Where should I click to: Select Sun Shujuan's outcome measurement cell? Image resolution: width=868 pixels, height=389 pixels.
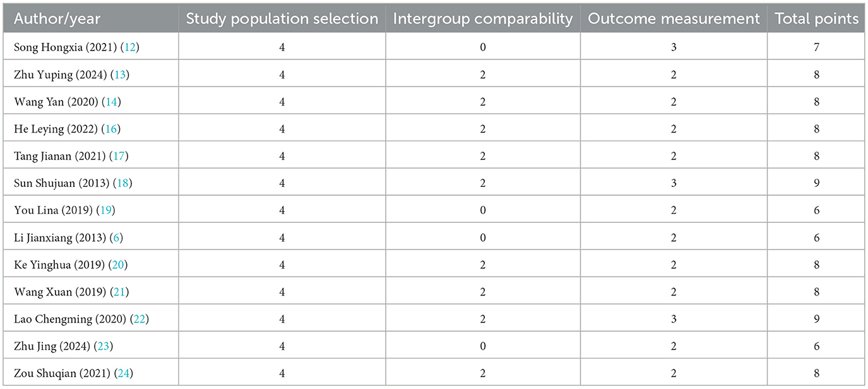pyautogui.click(x=674, y=183)
